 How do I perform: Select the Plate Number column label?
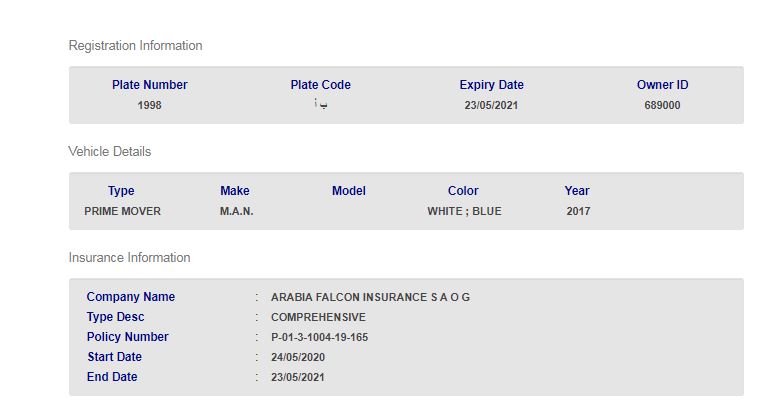[x=150, y=85]
